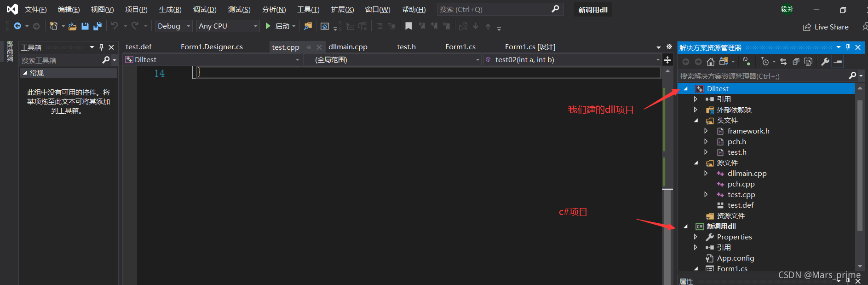The width and height of the screenshot is (868, 285).
Task: Click the Redo arrow icon
Action: (135, 26)
